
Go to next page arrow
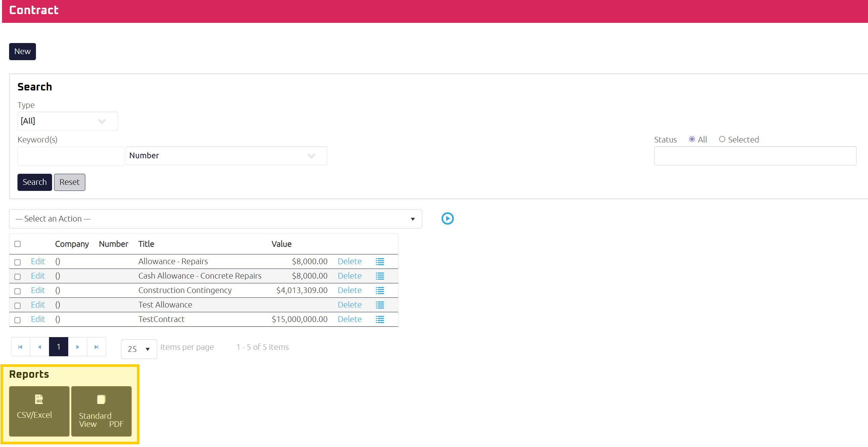coord(78,347)
